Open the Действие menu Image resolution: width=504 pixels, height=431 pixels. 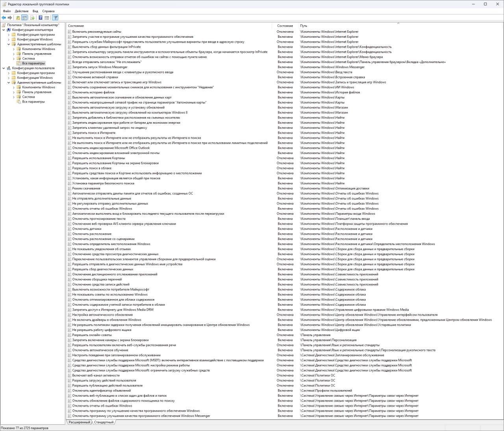22,11
